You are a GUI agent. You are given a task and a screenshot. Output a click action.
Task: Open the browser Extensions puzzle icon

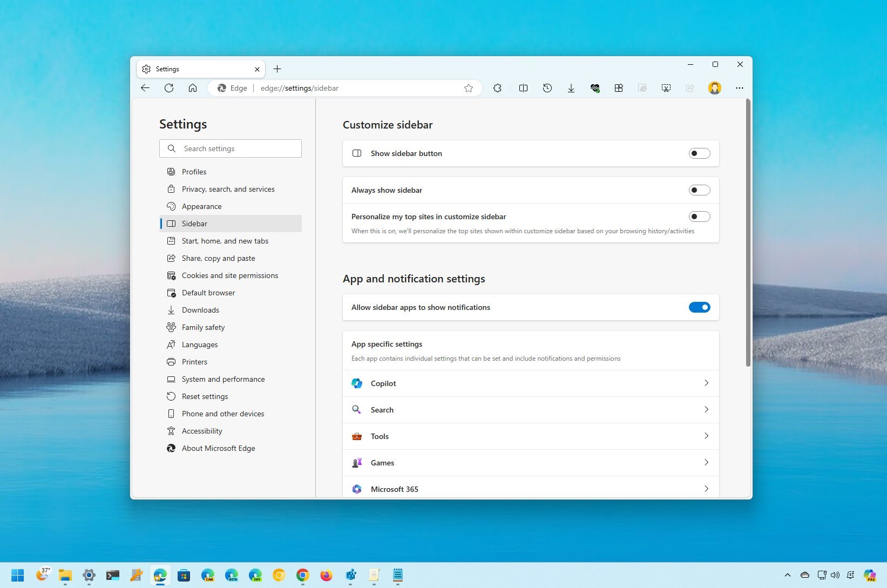(x=497, y=87)
